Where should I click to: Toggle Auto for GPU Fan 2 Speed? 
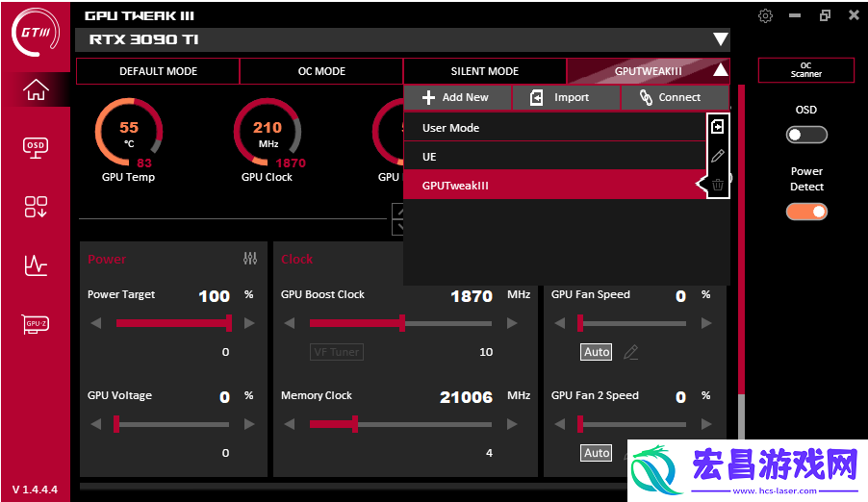[597, 453]
